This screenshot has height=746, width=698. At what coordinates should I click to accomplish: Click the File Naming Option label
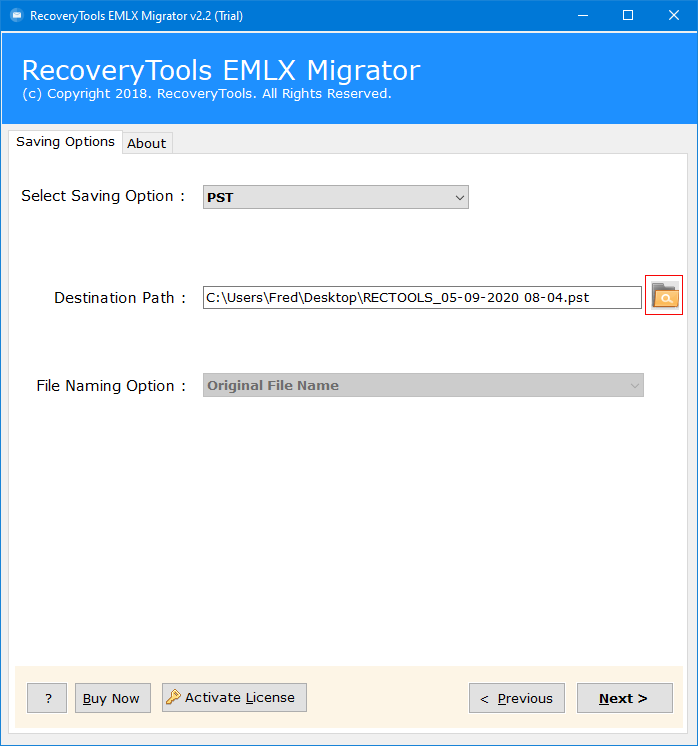(111, 386)
